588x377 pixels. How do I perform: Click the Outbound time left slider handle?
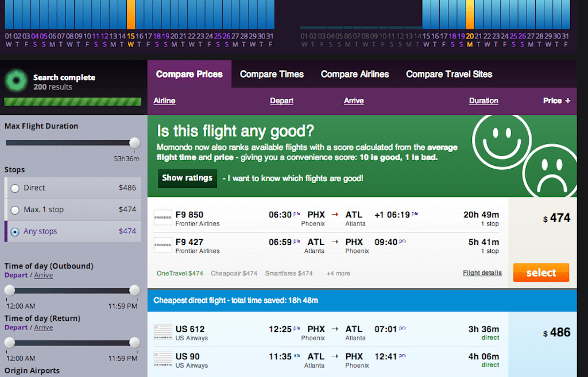point(9,290)
